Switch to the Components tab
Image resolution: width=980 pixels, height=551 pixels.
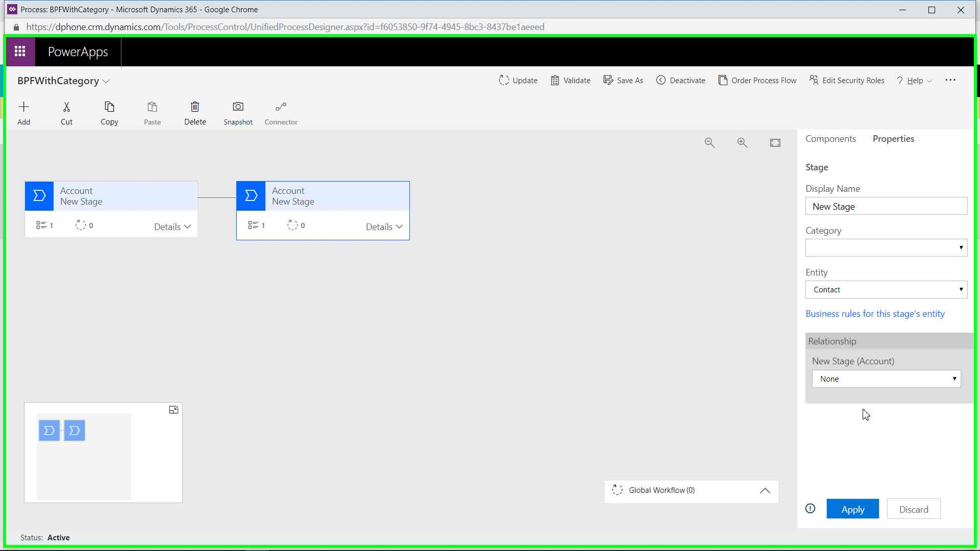pos(830,139)
